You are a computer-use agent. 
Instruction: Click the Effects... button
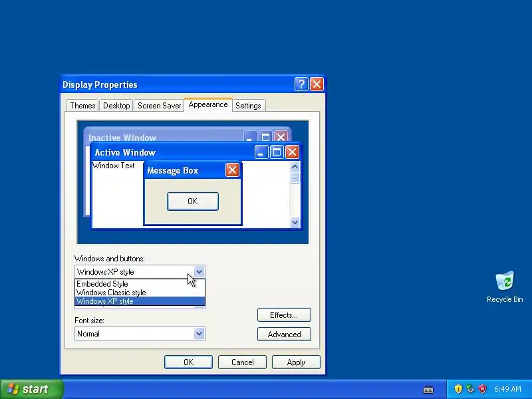click(x=284, y=315)
